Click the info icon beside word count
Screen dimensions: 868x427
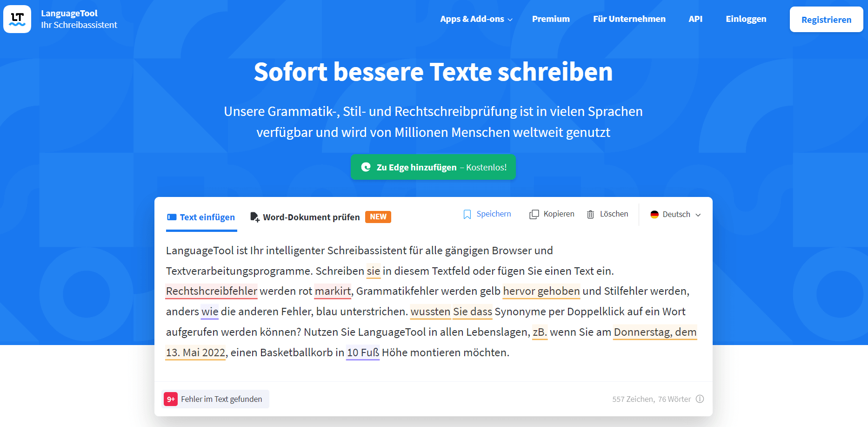[700, 399]
